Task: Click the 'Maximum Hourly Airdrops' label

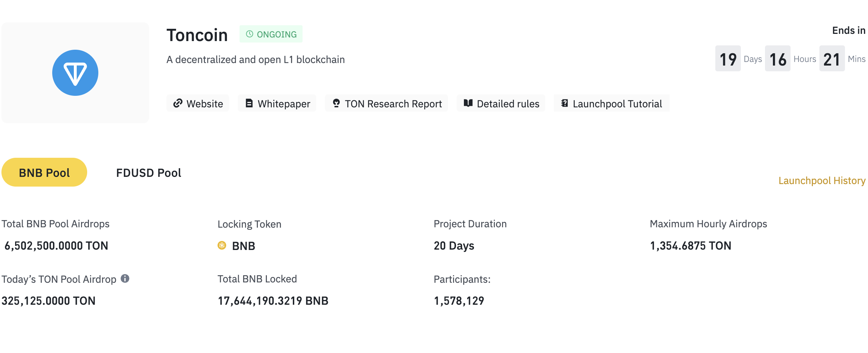Action: [708, 224]
